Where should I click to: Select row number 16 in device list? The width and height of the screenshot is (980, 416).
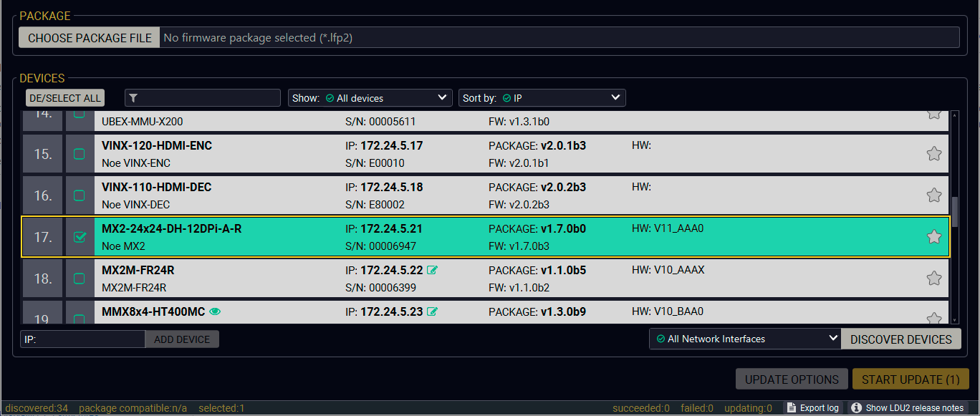coord(43,195)
